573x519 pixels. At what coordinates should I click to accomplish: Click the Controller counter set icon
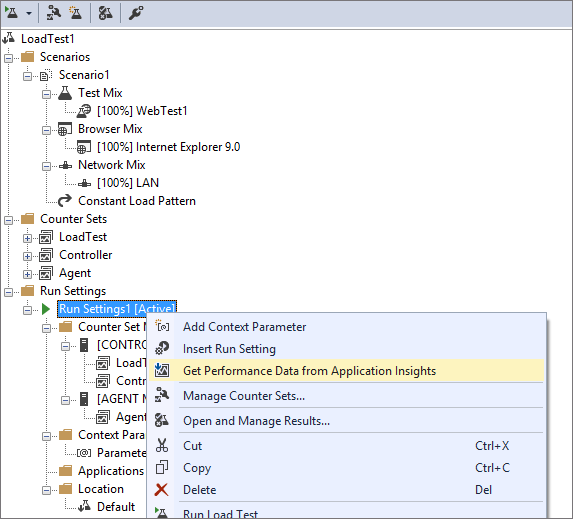click(x=46, y=255)
